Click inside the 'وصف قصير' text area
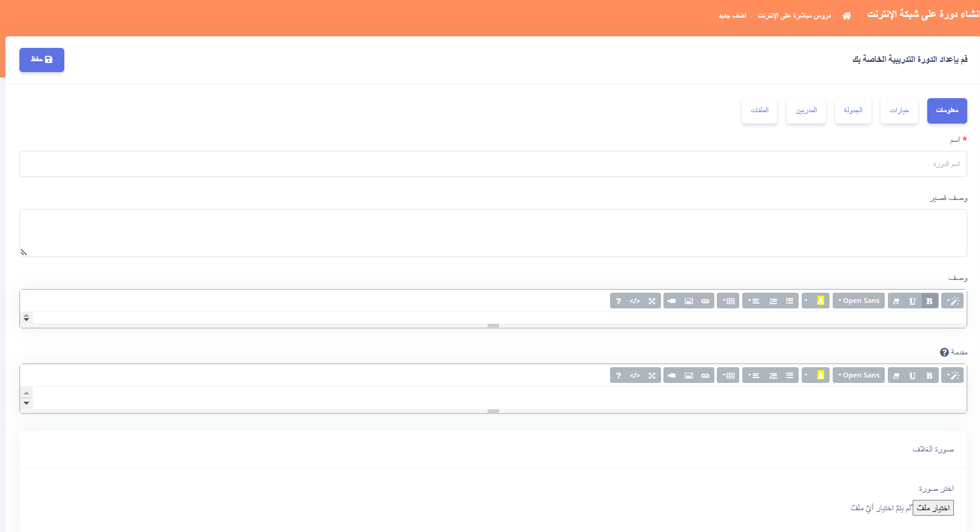Image resolution: width=980 pixels, height=532 pixels. click(493, 233)
